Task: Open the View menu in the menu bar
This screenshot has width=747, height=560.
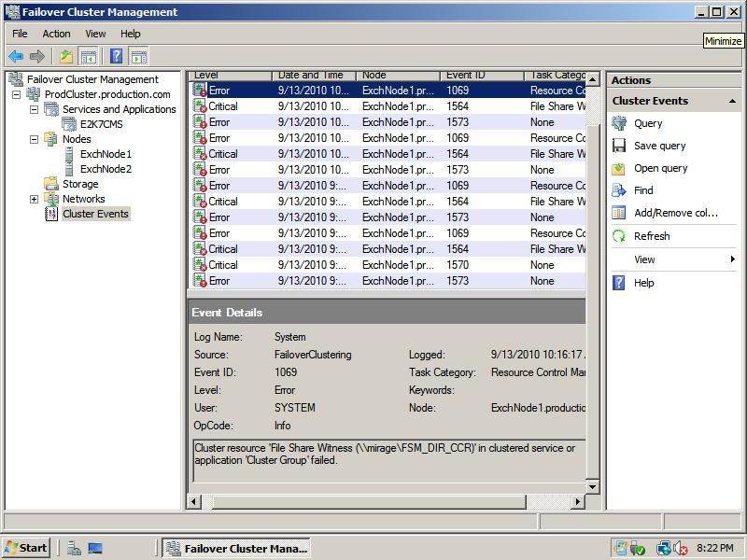Action: pos(95,34)
